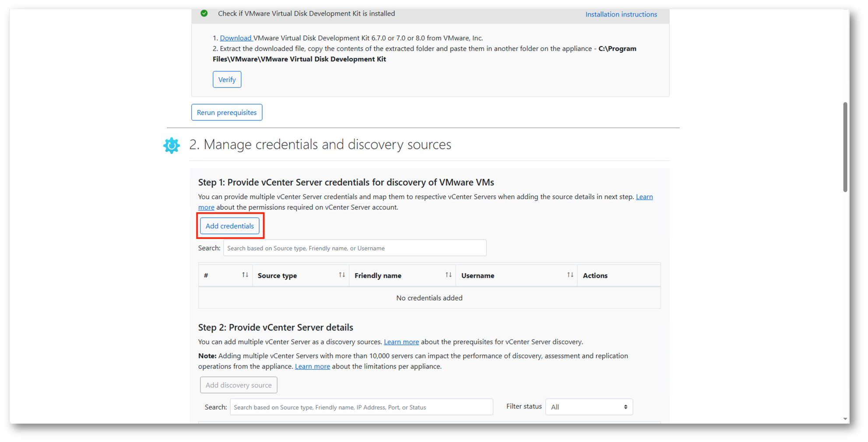Viewport: 868px width, 442px height.
Task: Sort credentials table by # column
Action: pyautogui.click(x=245, y=275)
